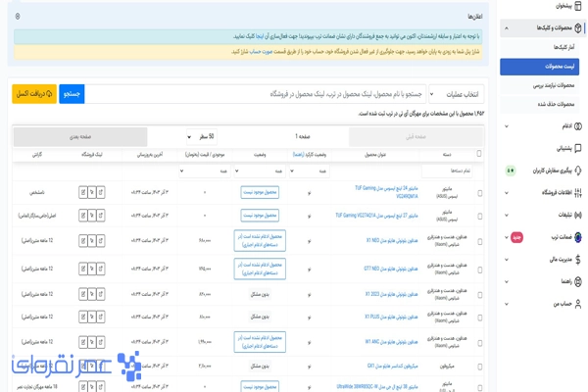This screenshot has width=588, height=392.
Task: Click the edit icon in the X1 2023 row
Action: 83,294
